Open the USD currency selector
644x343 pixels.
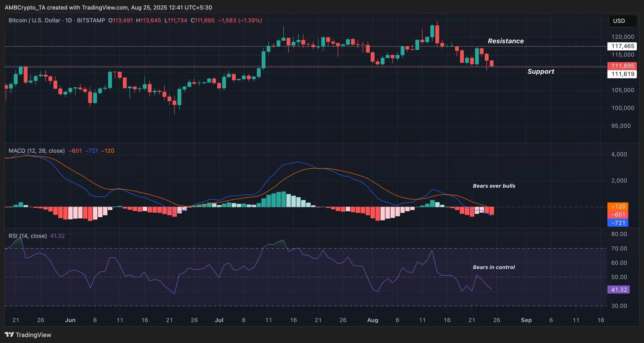coord(622,21)
